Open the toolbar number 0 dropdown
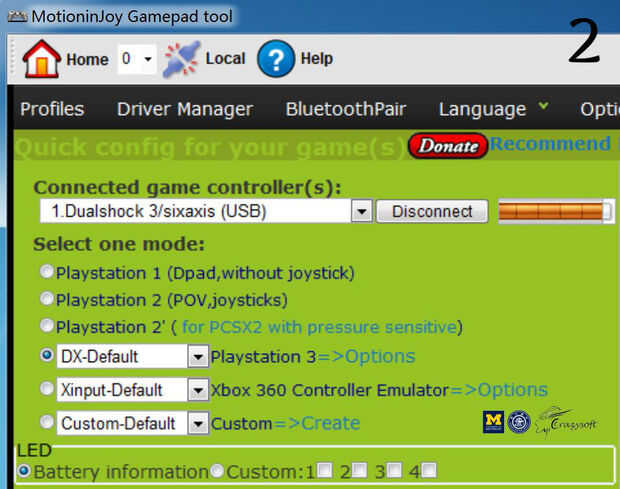Image resolution: width=620 pixels, height=489 pixels. point(148,59)
